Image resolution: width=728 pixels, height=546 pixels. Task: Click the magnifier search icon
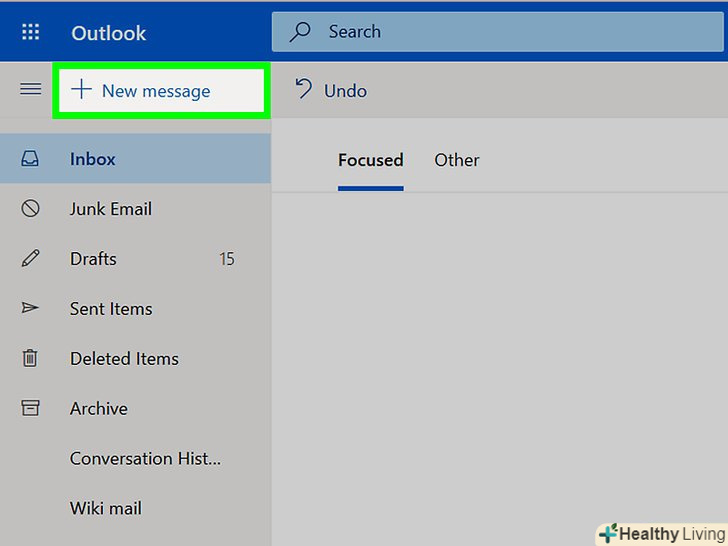299,32
